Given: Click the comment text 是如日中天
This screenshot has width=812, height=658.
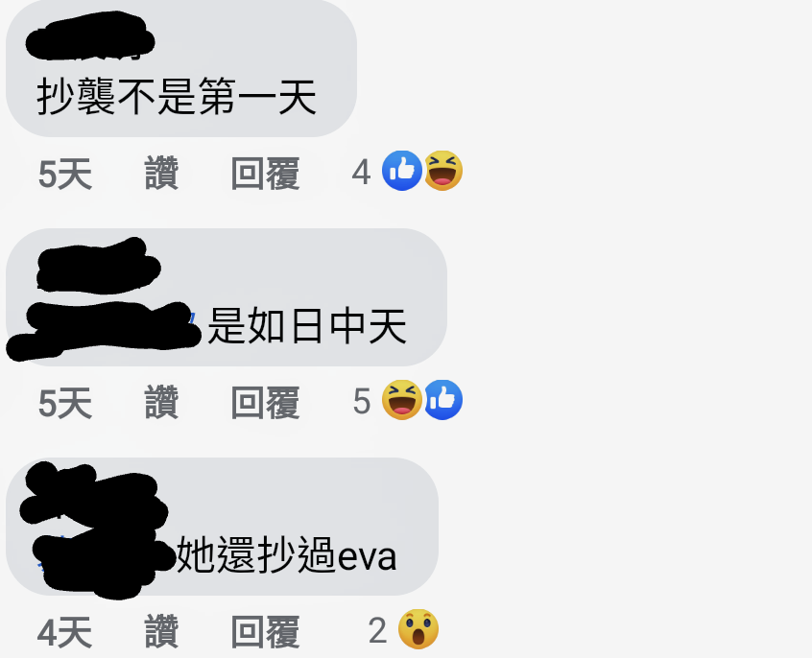Looking at the screenshot, I should (306, 325).
